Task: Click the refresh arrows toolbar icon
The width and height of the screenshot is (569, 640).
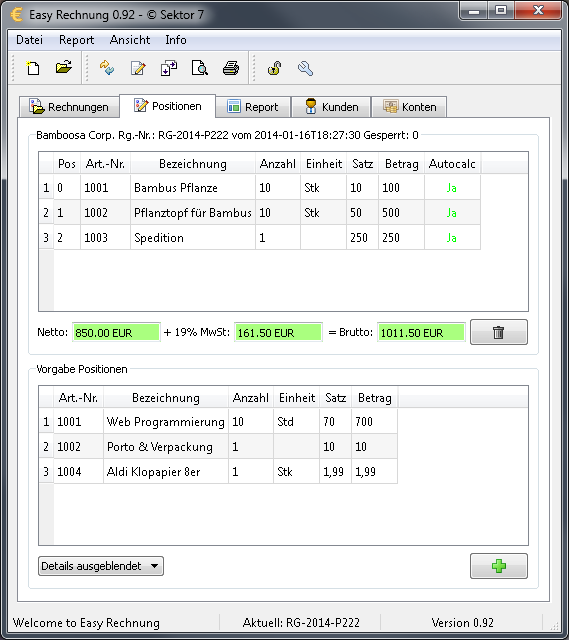Action: (107, 68)
